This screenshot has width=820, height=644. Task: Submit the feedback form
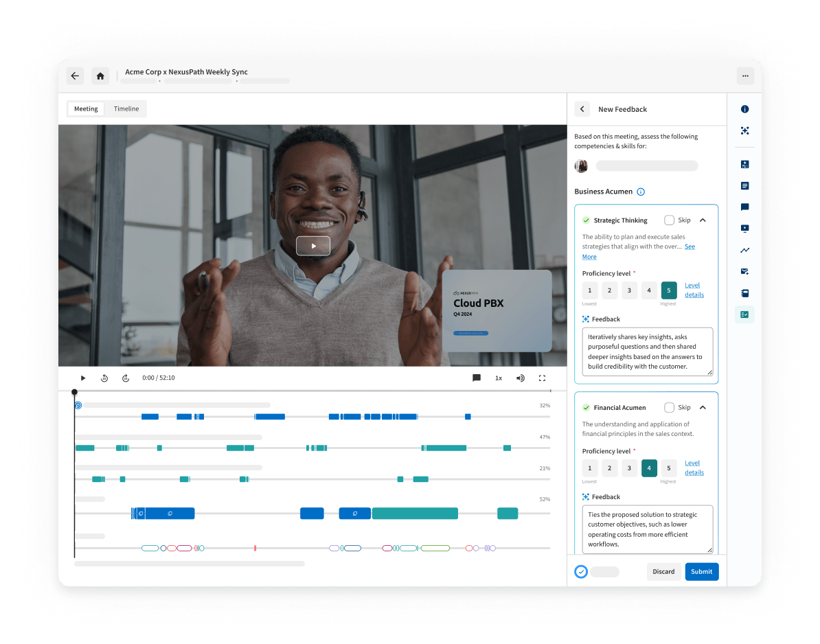click(701, 571)
